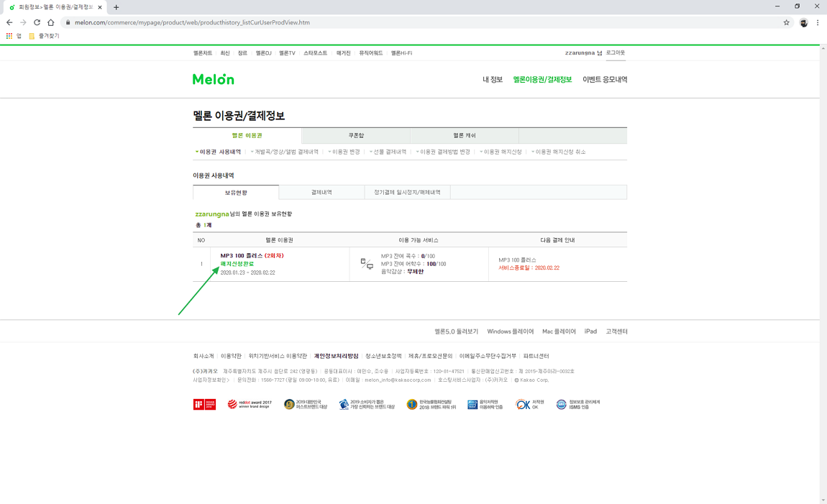Image resolution: width=827 pixels, height=504 pixels.
Task: Click the 2018 브랜드 파워 1위 badge
Action: tap(431, 404)
